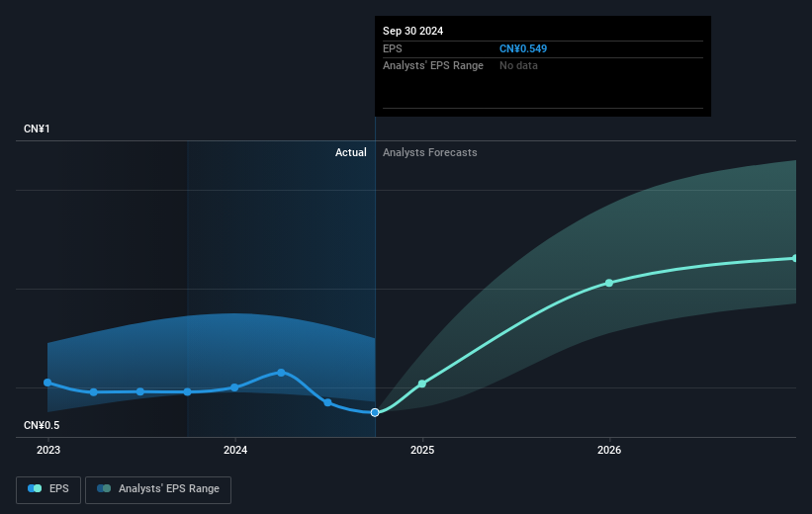Screen dimensions: 812x514
Task: Click the 2025 x-axis label
Action: click(x=422, y=450)
